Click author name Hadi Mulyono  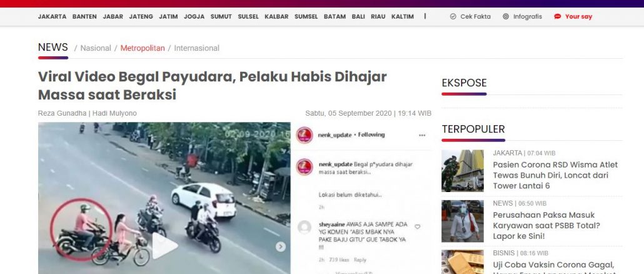click(x=114, y=113)
